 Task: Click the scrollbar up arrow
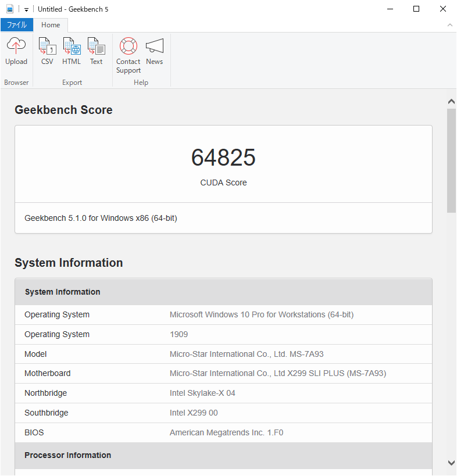[452, 101]
